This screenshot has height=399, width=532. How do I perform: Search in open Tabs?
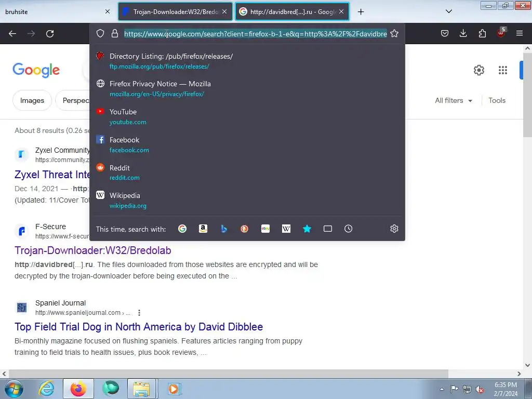[x=328, y=229]
